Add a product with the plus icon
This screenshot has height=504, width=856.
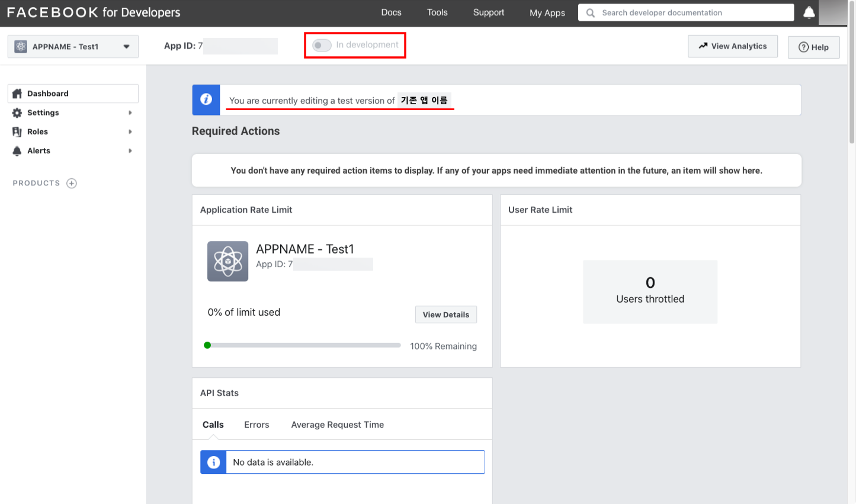coord(72,183)
